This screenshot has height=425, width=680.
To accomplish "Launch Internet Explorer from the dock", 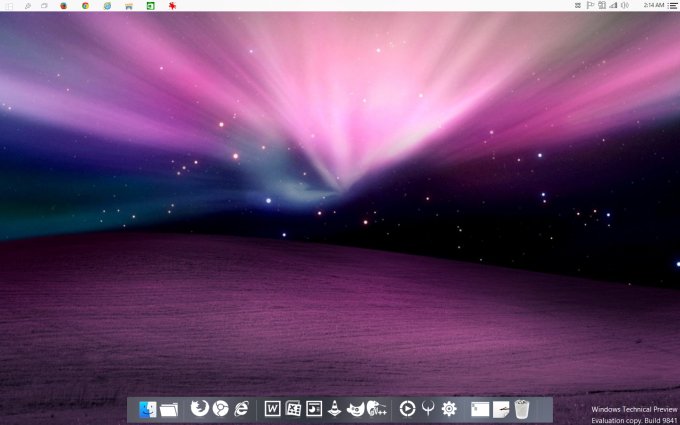I will [241, 409].
